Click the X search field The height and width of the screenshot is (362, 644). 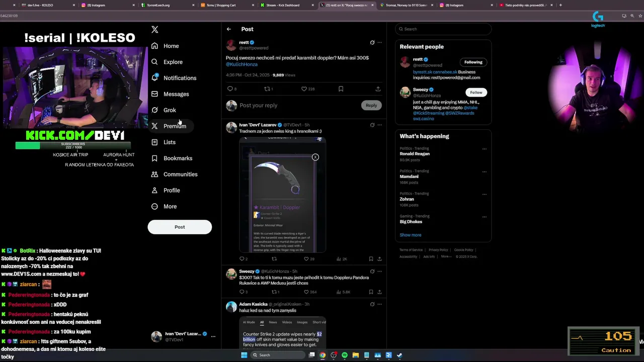click(443, 29)
